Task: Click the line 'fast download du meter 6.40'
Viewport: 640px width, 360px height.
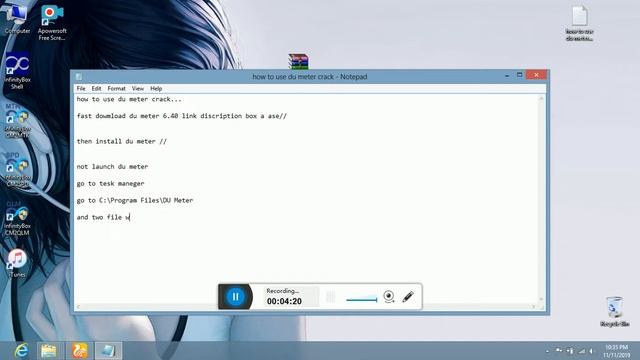Action: (182, 116)
